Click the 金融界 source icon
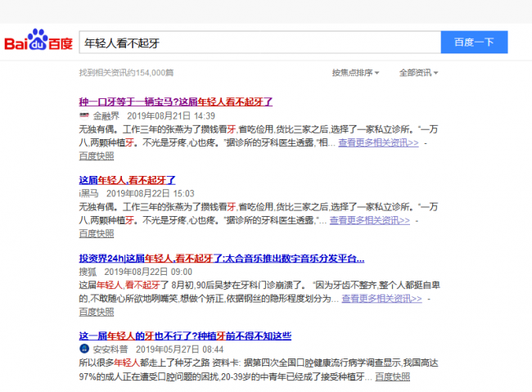The width and height of the screenshot is (532, 392). pyautogui.click(x=83, y=116)
